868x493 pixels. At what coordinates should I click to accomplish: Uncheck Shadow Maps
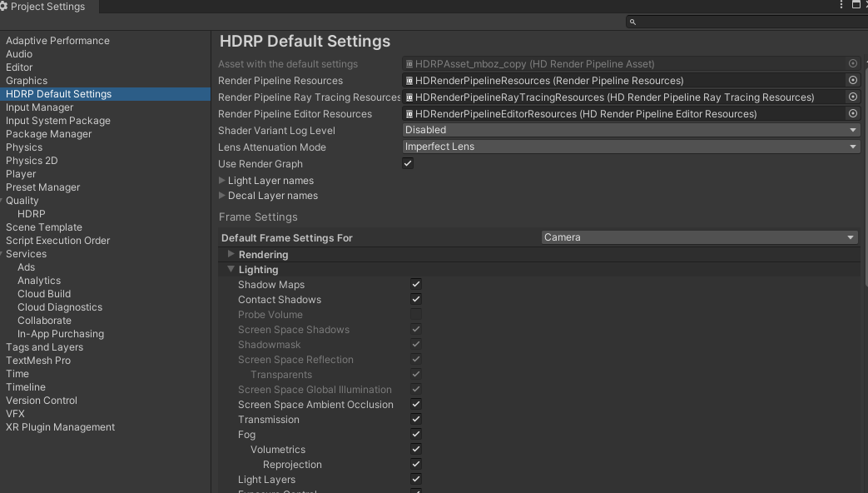coord(416,285)
